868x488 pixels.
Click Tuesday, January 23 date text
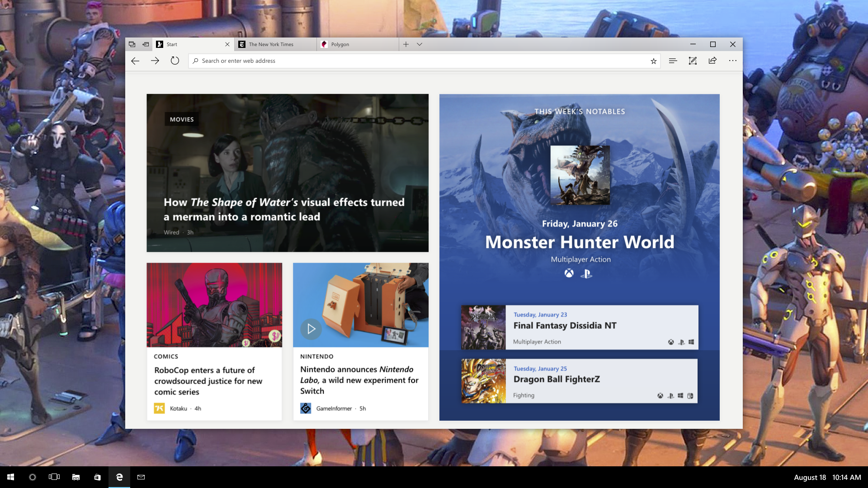pyautogui.click(x=540, y=314)
